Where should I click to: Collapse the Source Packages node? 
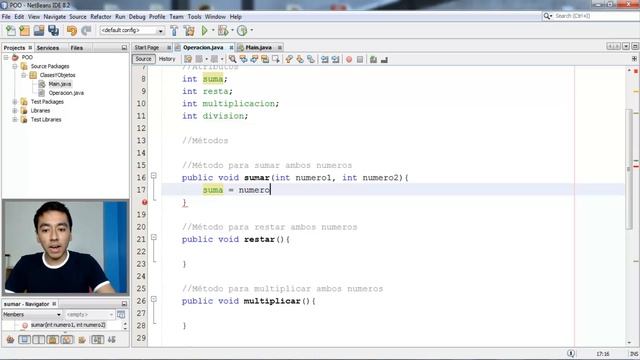(15, 66)
